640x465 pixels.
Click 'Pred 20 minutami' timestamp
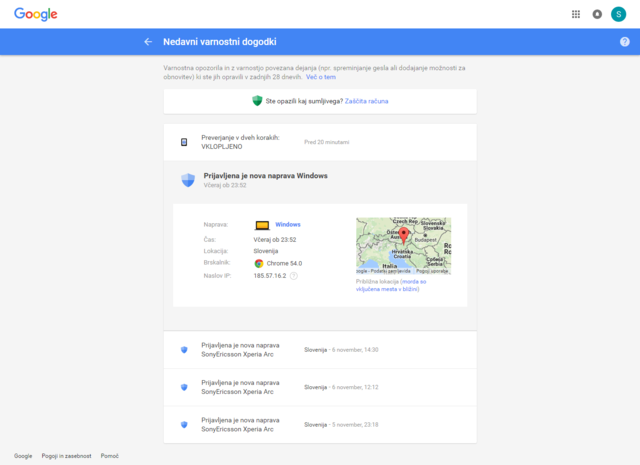click(327, 142)
